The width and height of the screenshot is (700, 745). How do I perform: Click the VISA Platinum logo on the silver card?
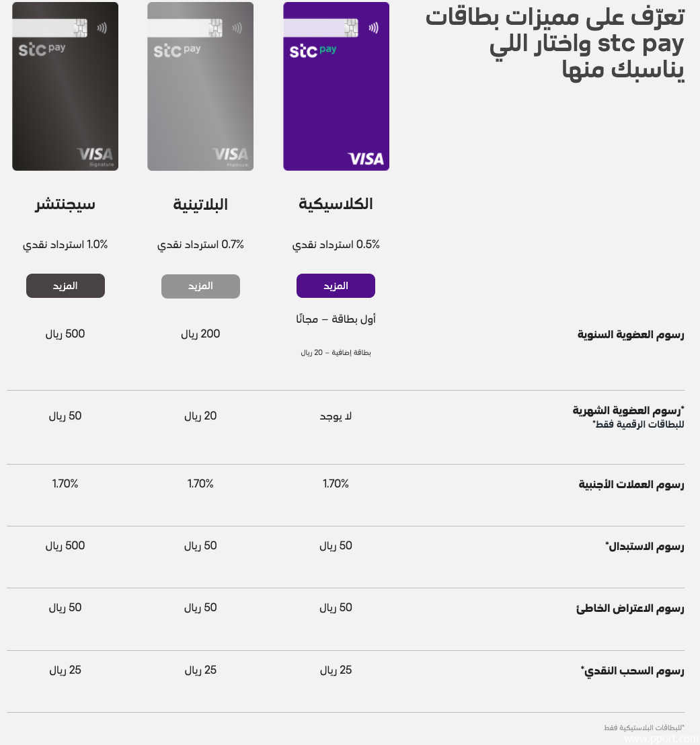[231, 155]
